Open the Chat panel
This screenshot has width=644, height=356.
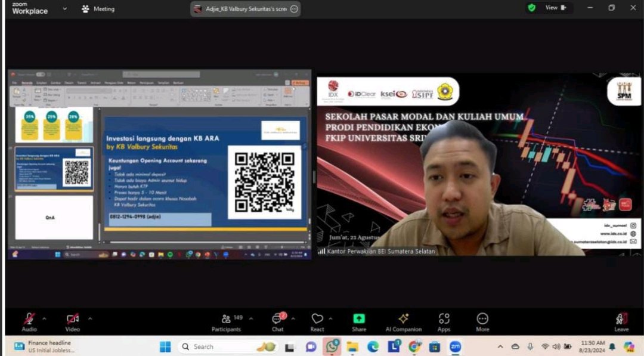(x=278, y=322)
